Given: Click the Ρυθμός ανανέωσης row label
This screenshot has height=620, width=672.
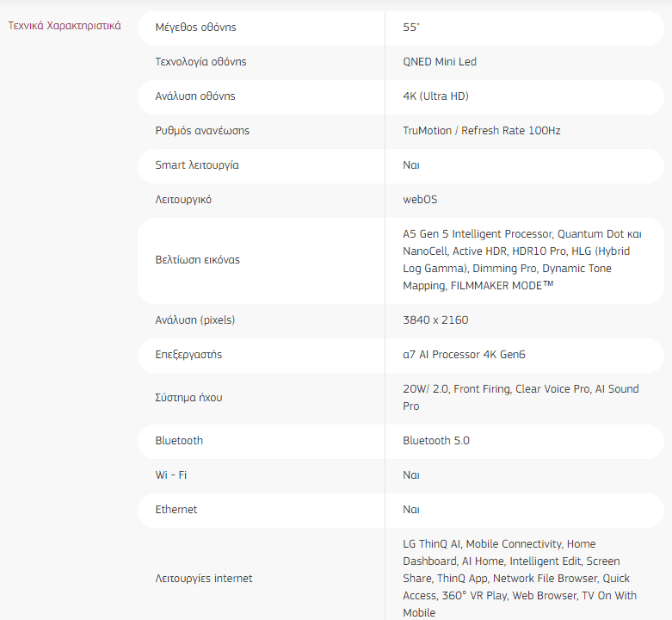Looking at the screenshot, I should pyautogui.click(x=202, y=131).
